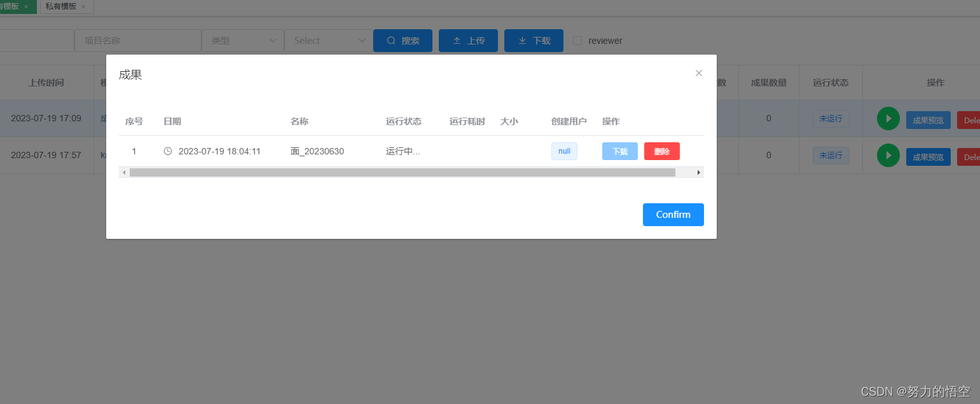This screenshot has height=404, width=980.
Task: Click the green run icon in 17:57 row
Action: 888,156
